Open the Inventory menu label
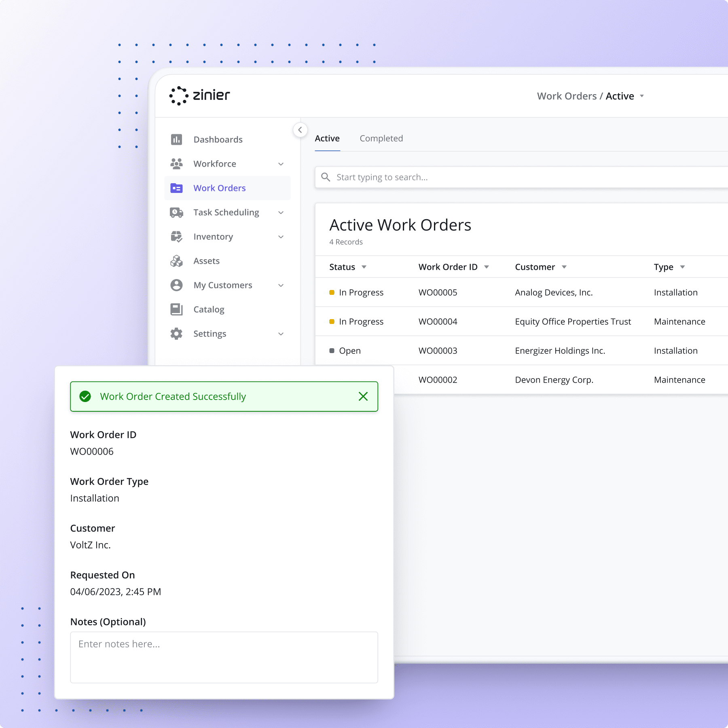The height and width of the screenshot is (728, 728). pyautogui.click(x=213, y=237)
